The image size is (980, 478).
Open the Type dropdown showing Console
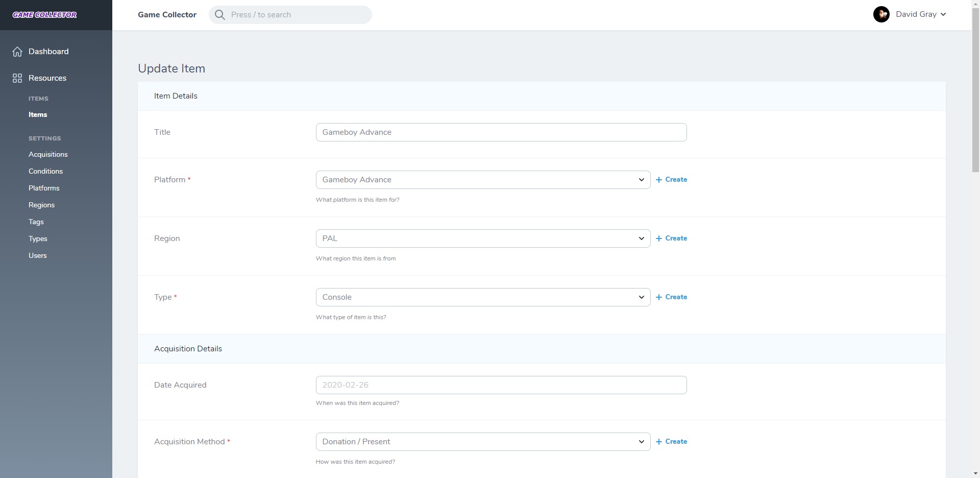[x=483, y=297]
